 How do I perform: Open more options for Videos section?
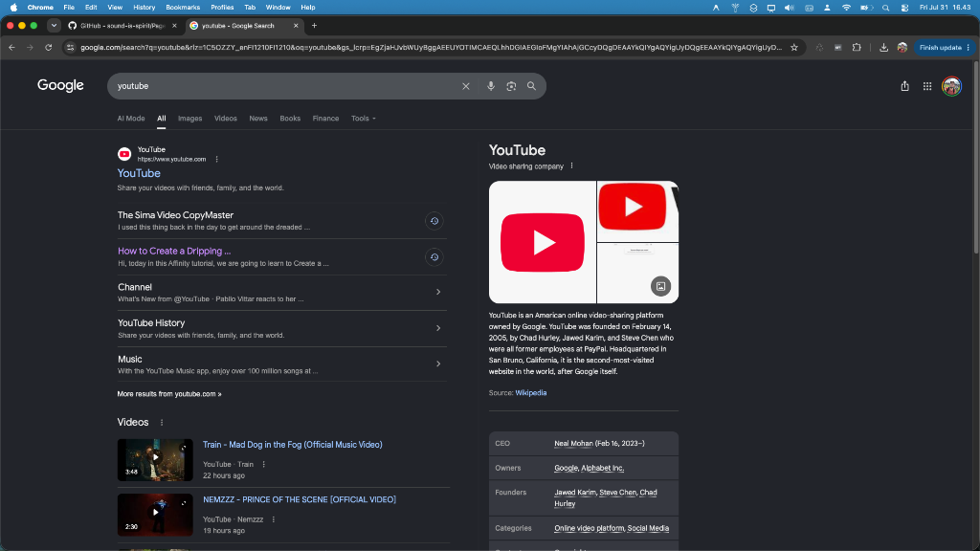pyautogui.click(x=162, y=422)
